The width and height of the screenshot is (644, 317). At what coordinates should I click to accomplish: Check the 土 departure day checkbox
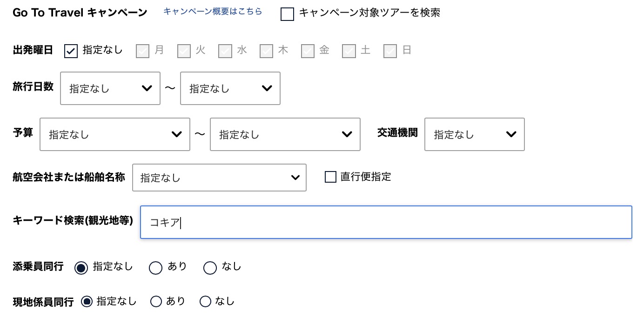click(x=349, y=51)
